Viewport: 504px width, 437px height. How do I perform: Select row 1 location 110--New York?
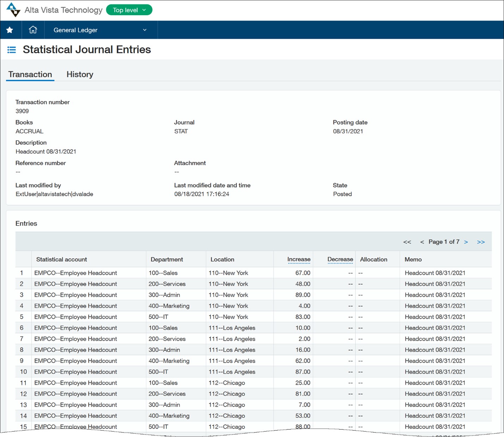pyautogui.click(x=228, y=273)
